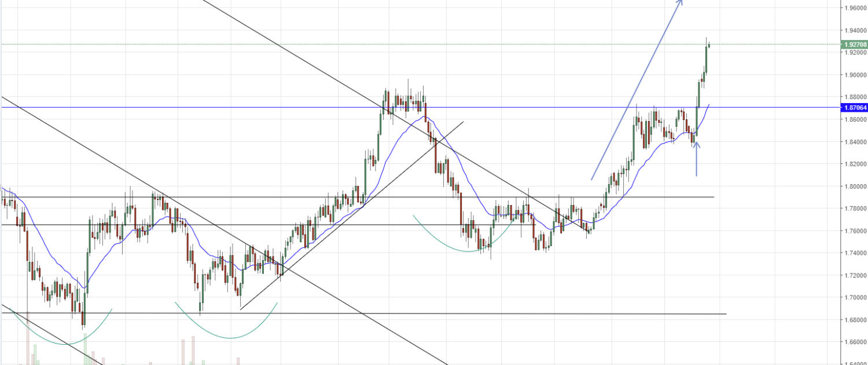Screen dimensions: 868x365
Task: Click the green volume bars at bottom left
Action: click(35, 353)
